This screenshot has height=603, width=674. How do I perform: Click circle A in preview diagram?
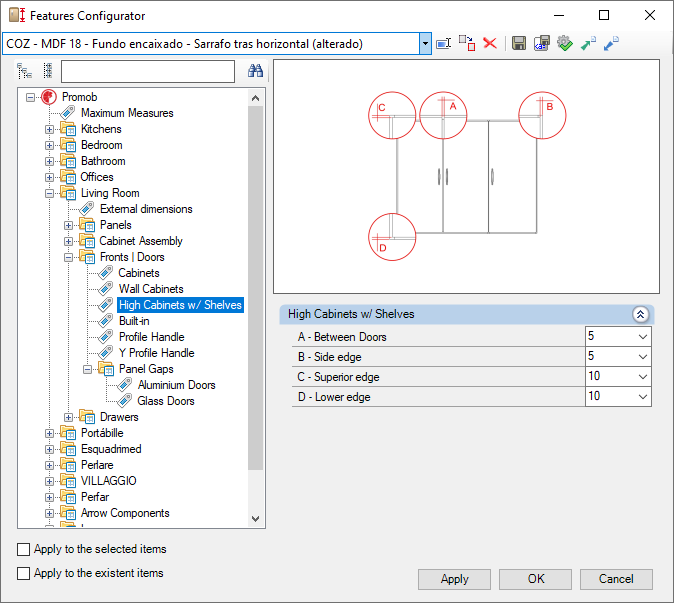pyautogui.click(x=443, y=116)
